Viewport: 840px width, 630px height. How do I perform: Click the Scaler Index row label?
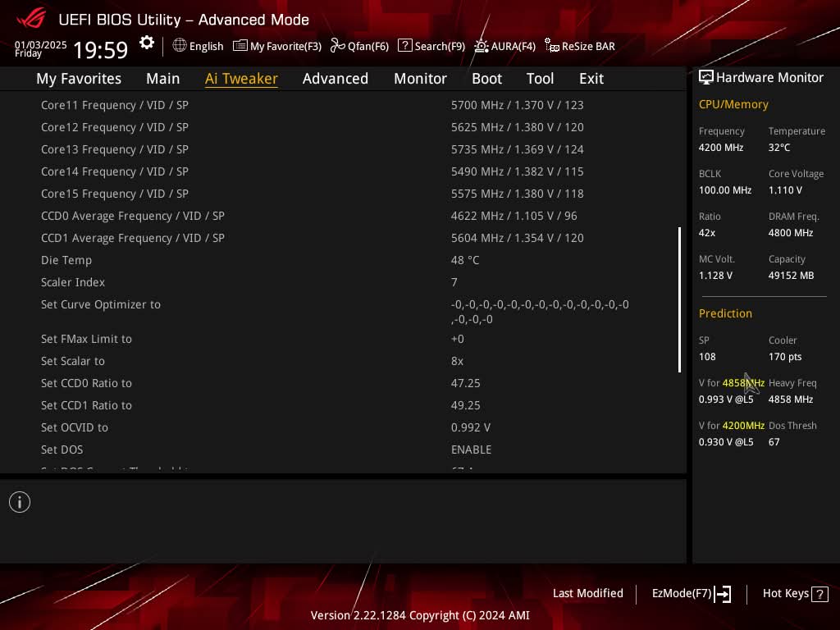pyautogui.click(x=73, y=282)
